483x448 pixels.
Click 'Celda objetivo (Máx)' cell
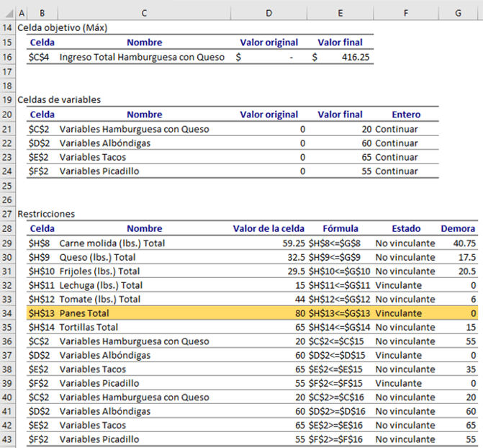(x=63, y=28)
